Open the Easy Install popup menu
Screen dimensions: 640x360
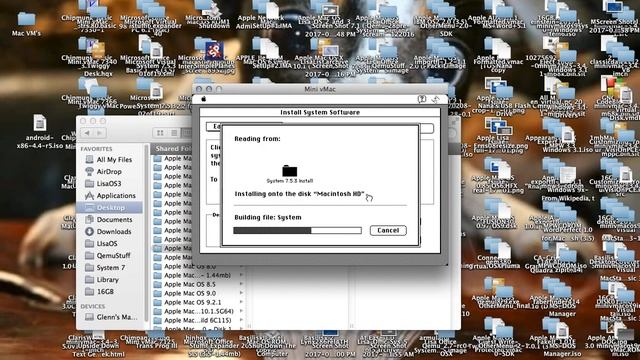214,127
